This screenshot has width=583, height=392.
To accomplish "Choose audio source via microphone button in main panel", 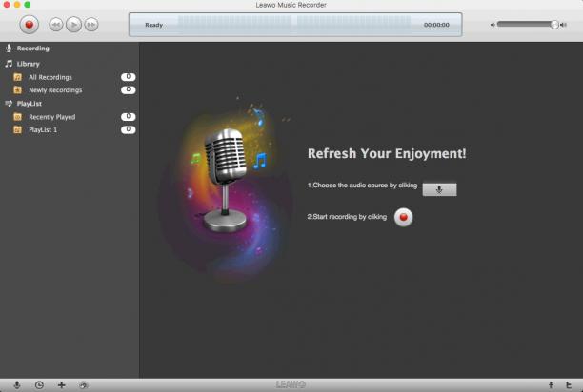I will pos(439,189).
